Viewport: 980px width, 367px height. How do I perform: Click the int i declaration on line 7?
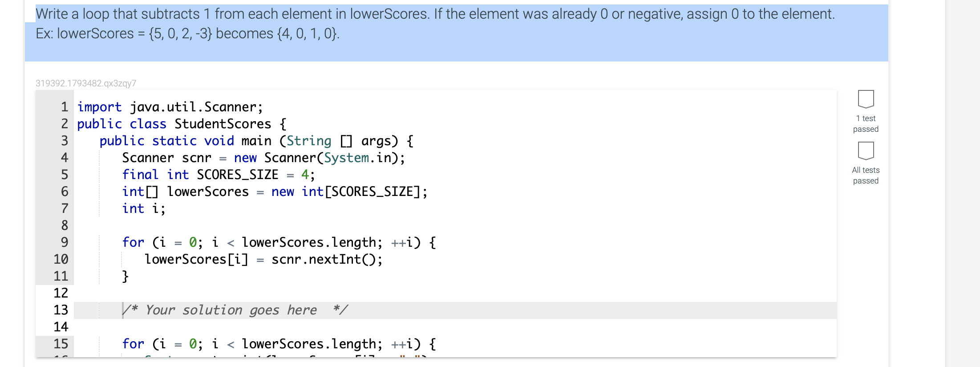[x=144, y=208]
